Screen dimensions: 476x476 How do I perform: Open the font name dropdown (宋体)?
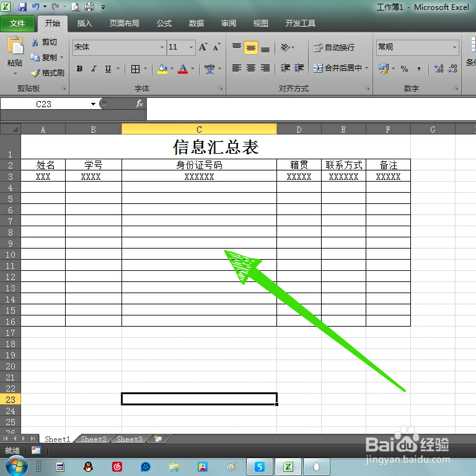[162, 47]
